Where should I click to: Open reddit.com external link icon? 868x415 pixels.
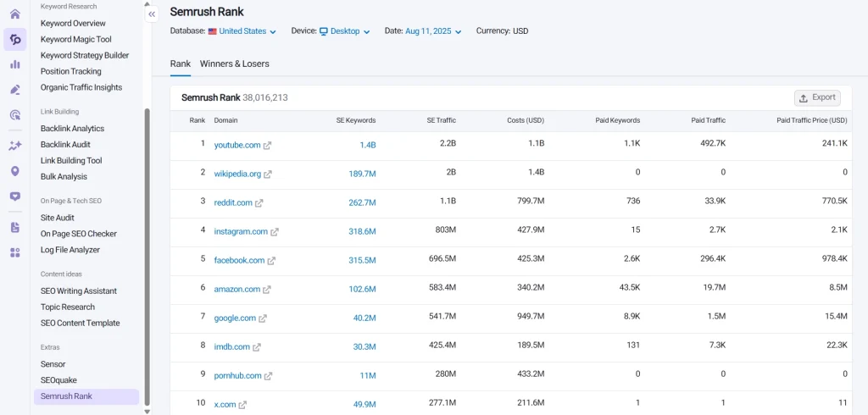tap(259, 203)
